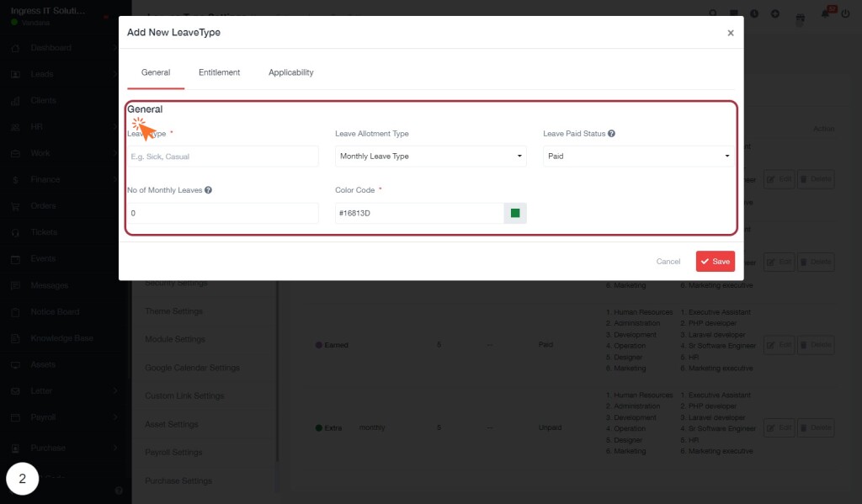
Task: Open Google Calendar Settings behind the dialog
Action: pos(193,368)
